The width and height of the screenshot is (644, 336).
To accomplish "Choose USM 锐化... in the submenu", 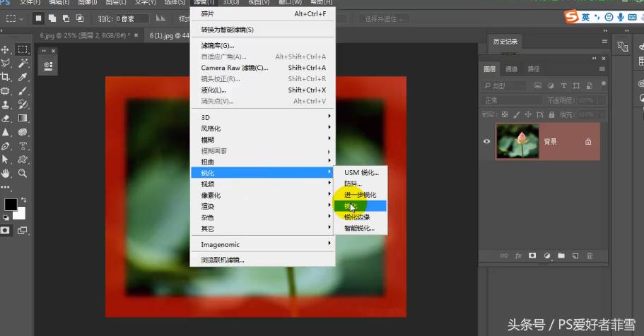I will pyautogui.click(x=361, y=173).
